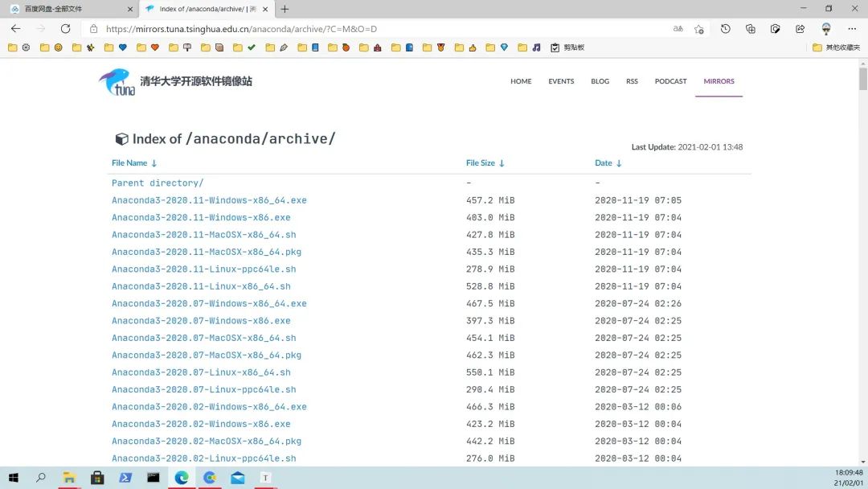Screen dimensions: 868x489
Task: Share this page using the share icon
Action: coord(800,29)
